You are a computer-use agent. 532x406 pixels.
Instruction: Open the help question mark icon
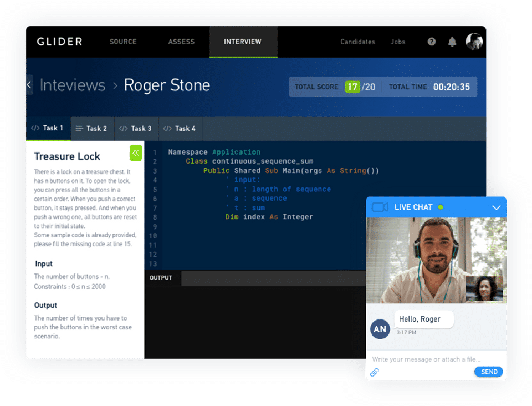click(x=431, y=42)
